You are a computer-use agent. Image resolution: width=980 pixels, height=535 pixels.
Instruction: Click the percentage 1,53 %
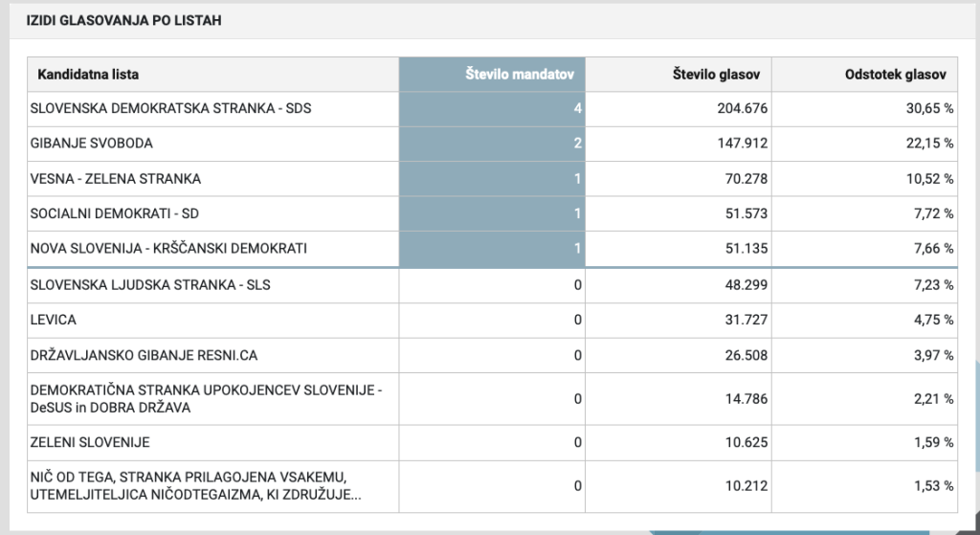(934, 486)
